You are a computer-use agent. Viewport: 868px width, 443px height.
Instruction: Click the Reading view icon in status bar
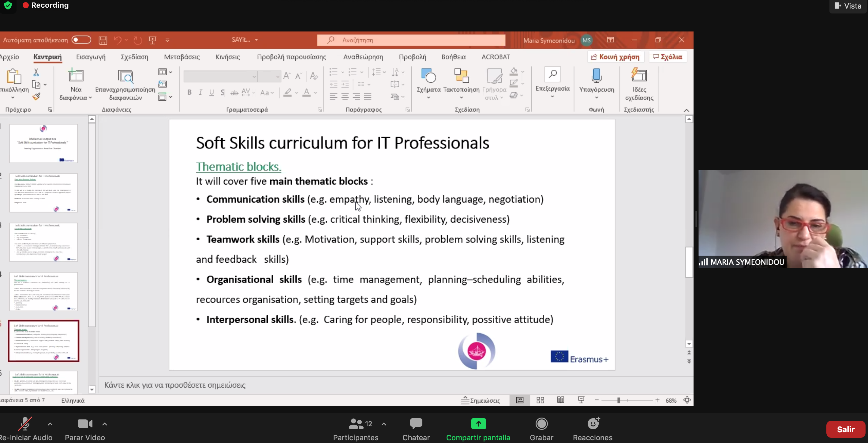click(x=560, y=400)
